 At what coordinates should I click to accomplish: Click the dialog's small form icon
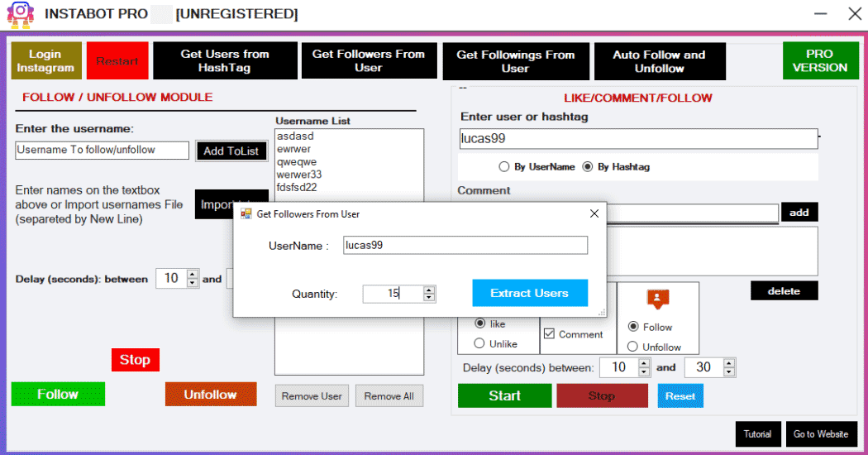246,213
